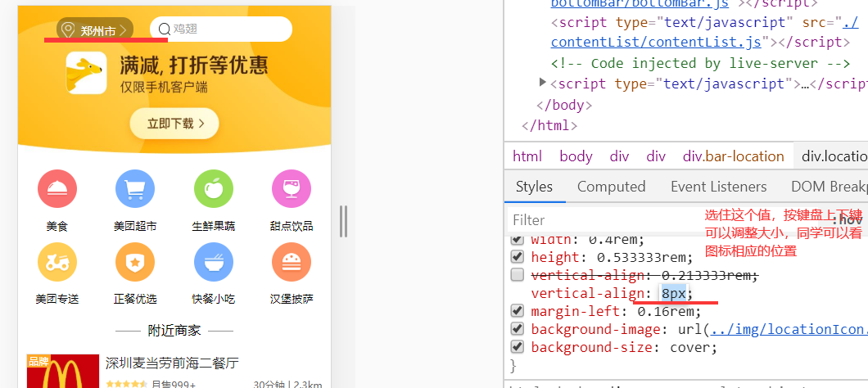
Task: Uncheck the width property checkbox
Action: (517, 240)
